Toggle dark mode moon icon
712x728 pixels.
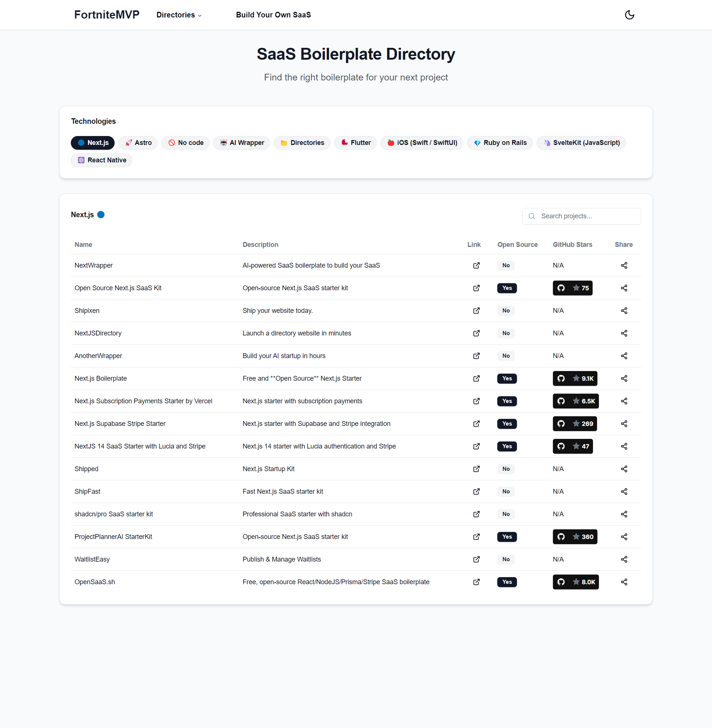tap(629, 15)
